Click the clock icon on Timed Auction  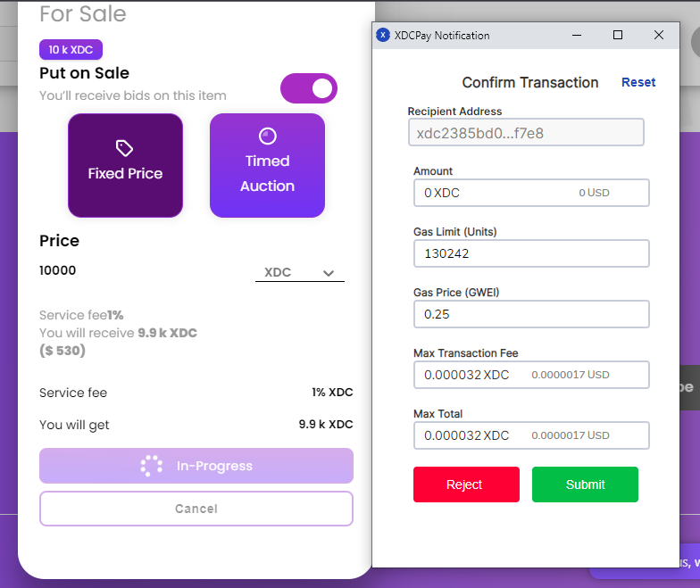[x=267, y=136]
